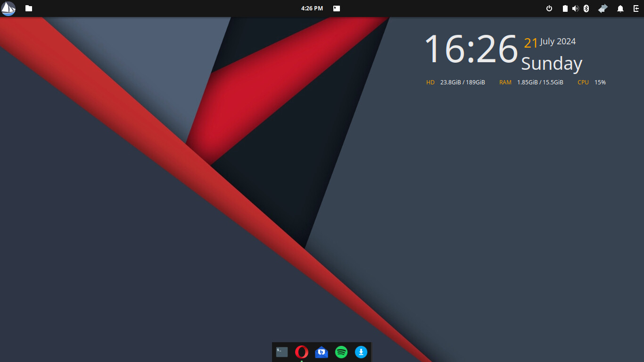Click the large 16:26 desktop clock widget
Screen dimensions: 644x362
coord(471,49)
